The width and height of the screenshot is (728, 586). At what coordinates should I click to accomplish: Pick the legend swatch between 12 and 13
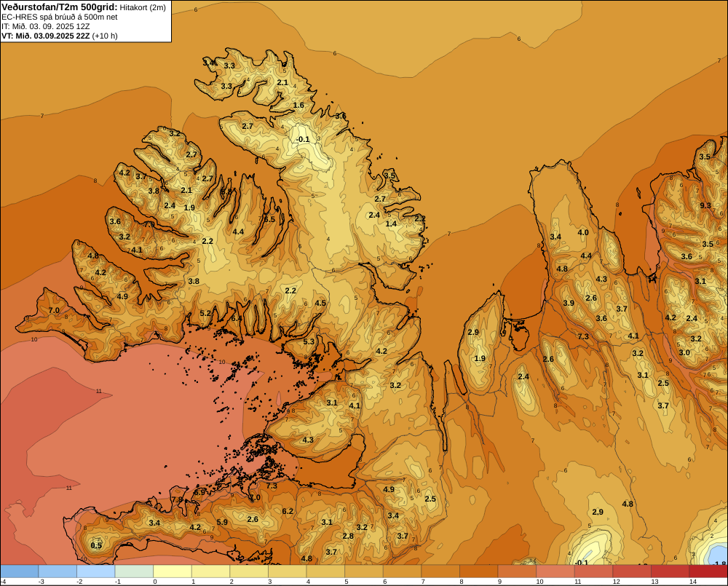click(632, 571)
